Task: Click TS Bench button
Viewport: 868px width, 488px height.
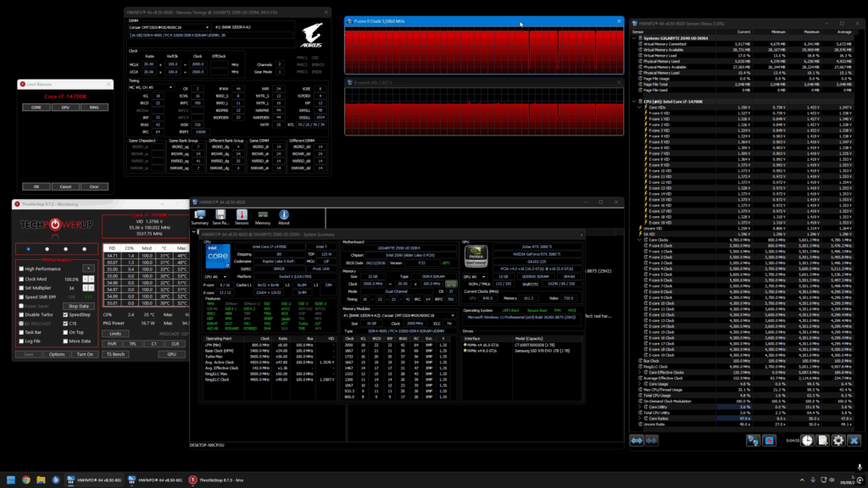Action: (115, 354)
